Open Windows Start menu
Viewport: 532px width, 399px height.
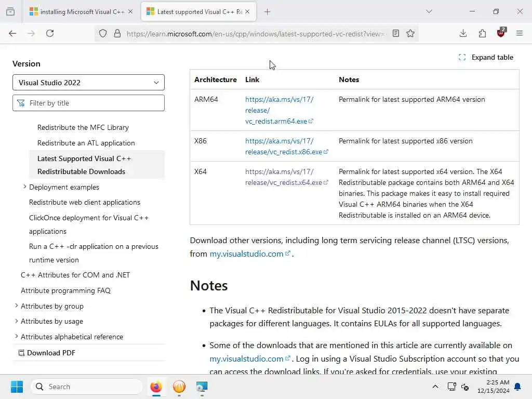click(x=17, y=387)
